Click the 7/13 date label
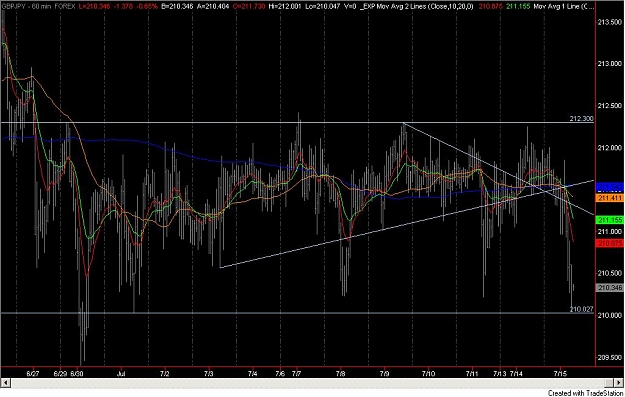 pos(500,373)
